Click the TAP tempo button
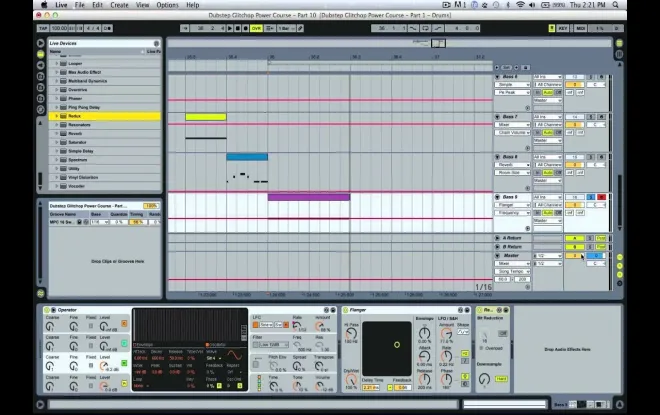The width and height of the screenshot is (660, 415). click(x=43, y=28)
